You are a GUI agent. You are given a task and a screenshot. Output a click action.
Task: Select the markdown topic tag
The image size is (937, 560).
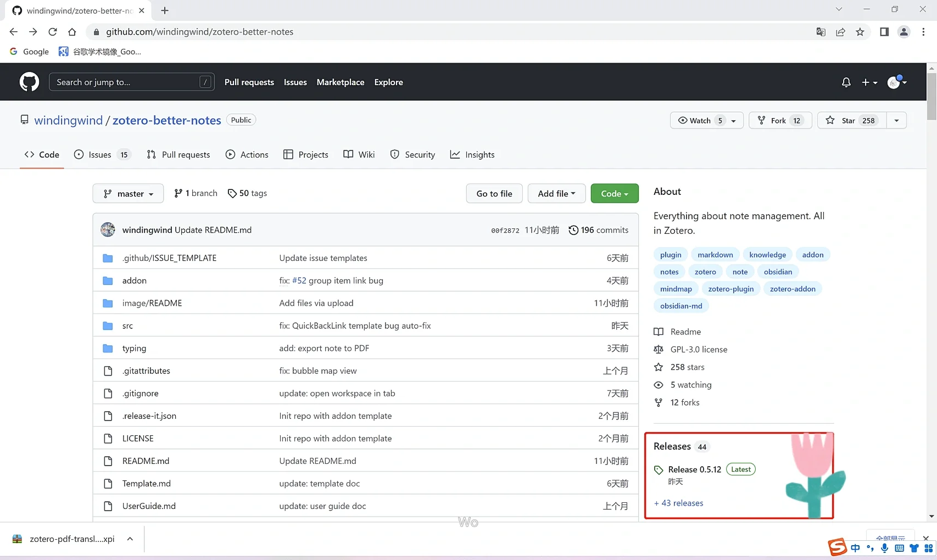[715, 255]
